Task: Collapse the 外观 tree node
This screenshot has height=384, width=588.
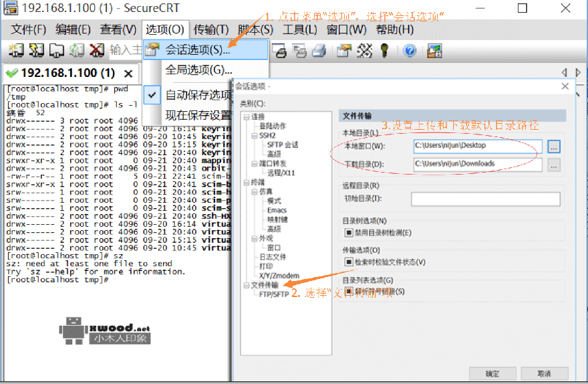Action: pos(255,239)
